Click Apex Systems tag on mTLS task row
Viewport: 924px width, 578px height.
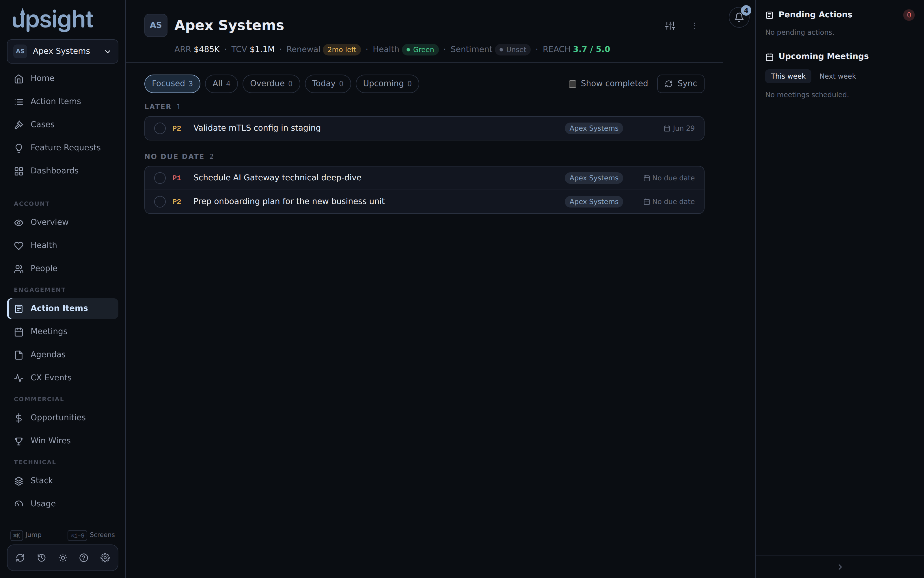click(x=594, y=128)
